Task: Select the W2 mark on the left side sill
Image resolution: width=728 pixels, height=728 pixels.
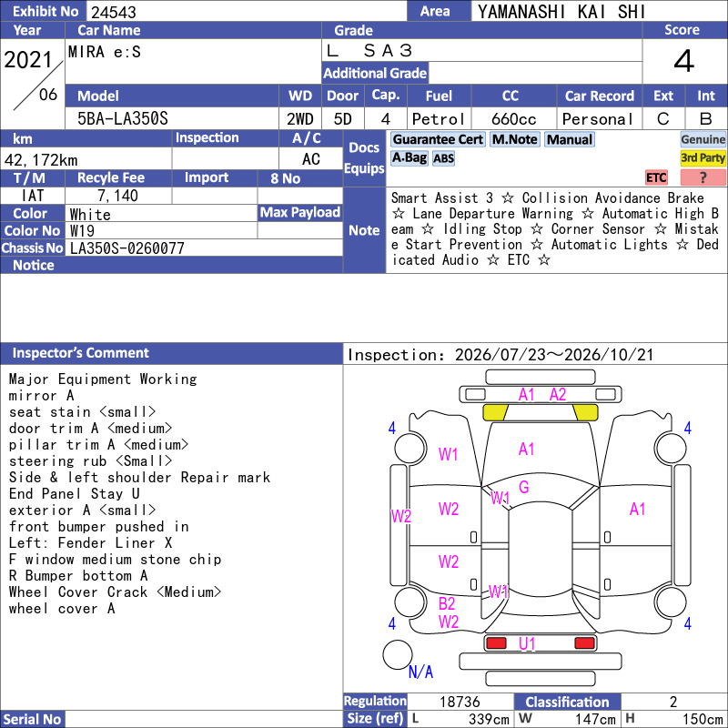Action: coord(401,516)
